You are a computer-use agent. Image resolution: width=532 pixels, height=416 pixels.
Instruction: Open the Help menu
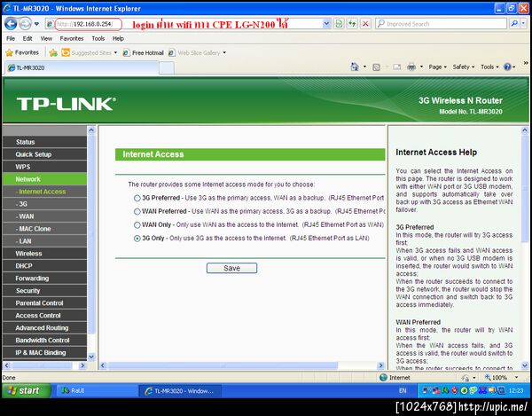click(x=118, y=38)
